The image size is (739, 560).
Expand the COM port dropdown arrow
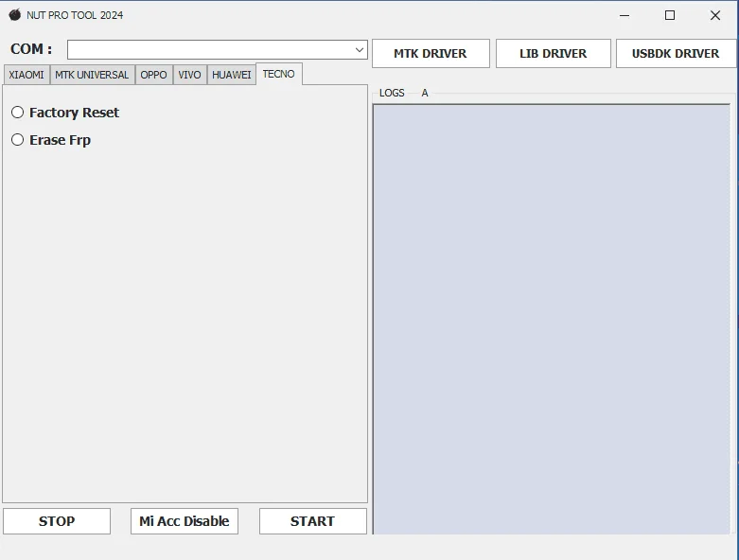click(360, 50)
